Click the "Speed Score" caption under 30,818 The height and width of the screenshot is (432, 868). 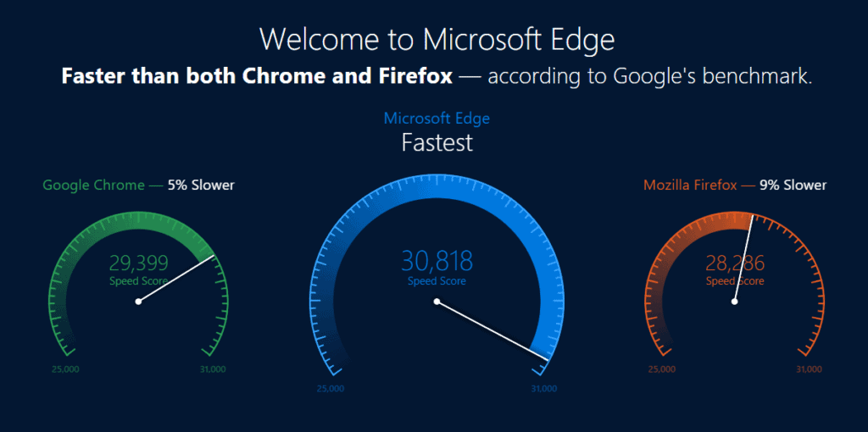(437, 281)
